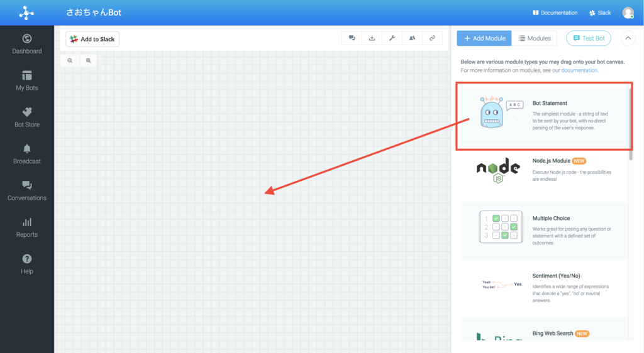Click the Bing Web Search title

[552, 334]
